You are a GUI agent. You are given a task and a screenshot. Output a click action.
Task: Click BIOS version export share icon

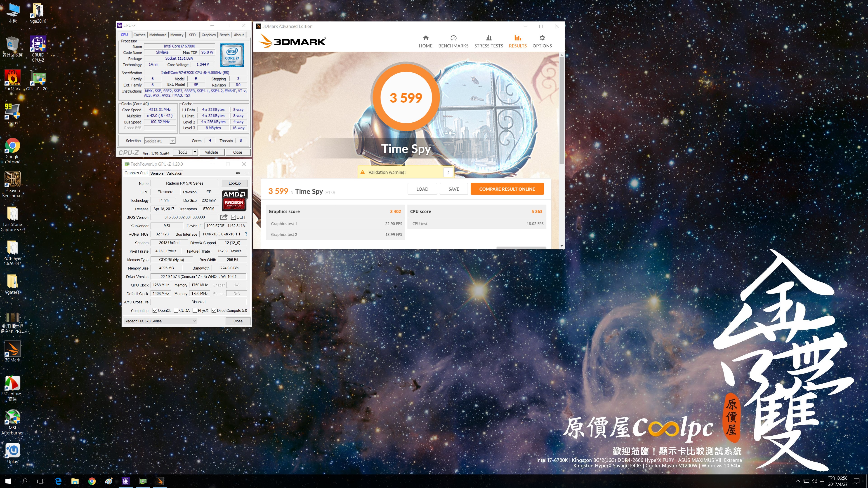[x=224, y=217]
